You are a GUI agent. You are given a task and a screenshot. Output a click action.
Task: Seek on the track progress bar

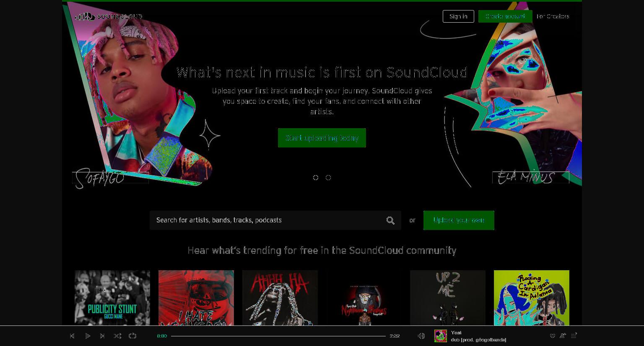pyautogui.click(x=278, y=336)
